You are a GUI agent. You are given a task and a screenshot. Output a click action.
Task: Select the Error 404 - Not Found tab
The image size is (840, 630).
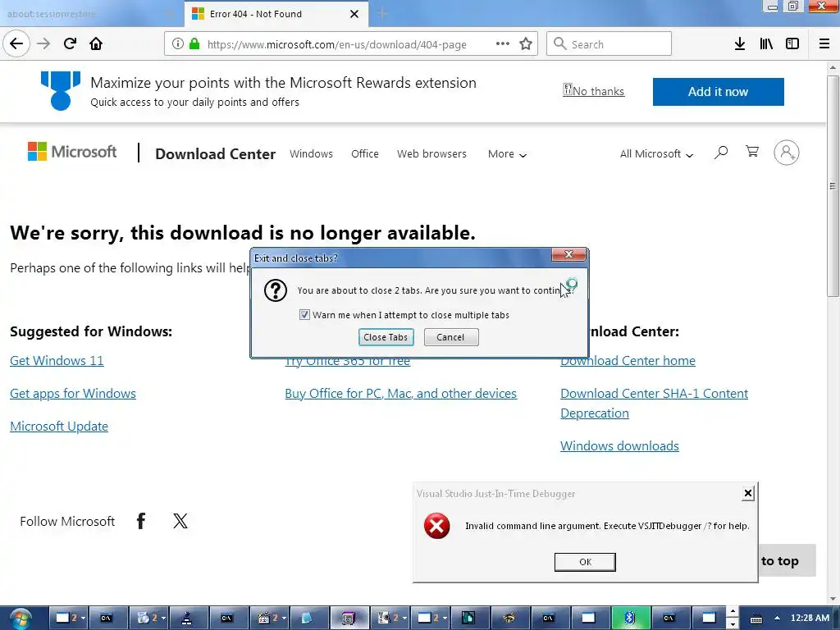point(276,14)
